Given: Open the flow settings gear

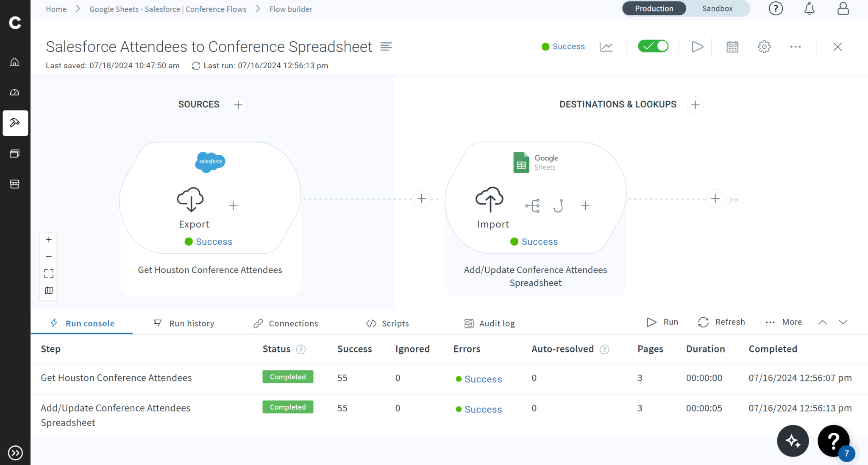Looking at the screenshot, I should click(x=764, y=47).
